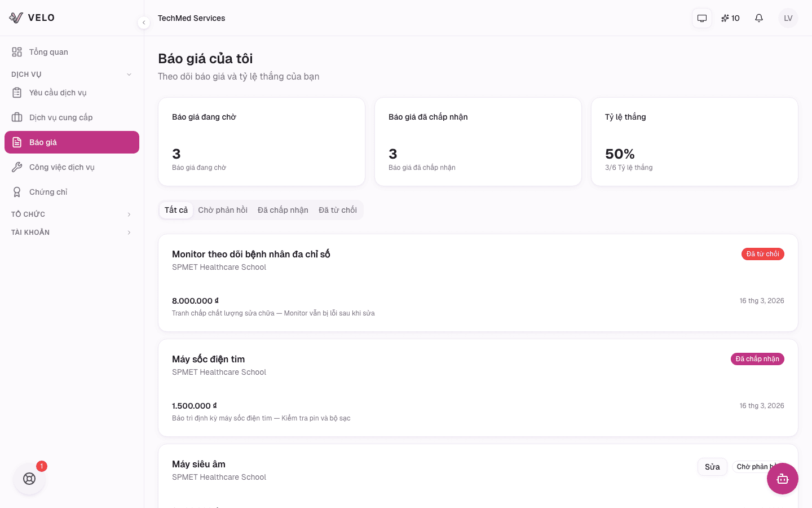Open the notifications bell
This screenshot has height=508, width=812.
coord(759,18)
